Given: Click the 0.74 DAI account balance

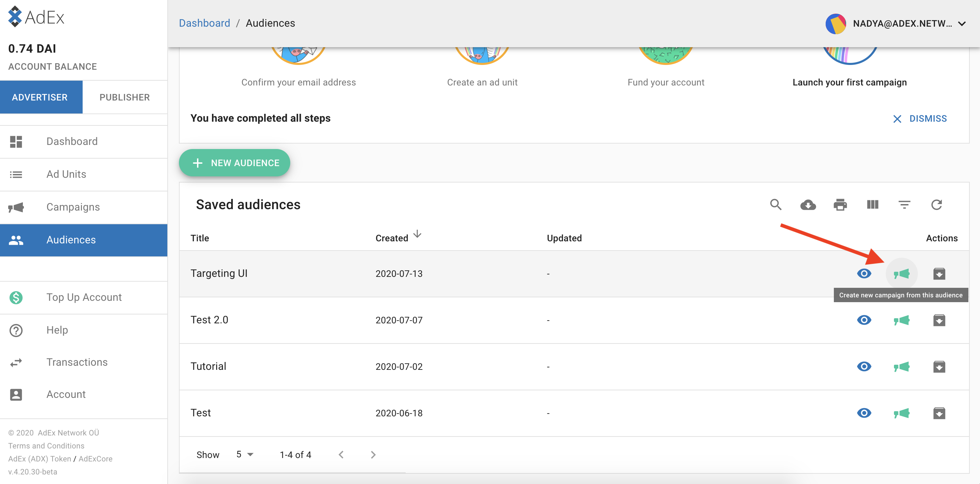Looking at the screenshot, I should tap(32, 48).
